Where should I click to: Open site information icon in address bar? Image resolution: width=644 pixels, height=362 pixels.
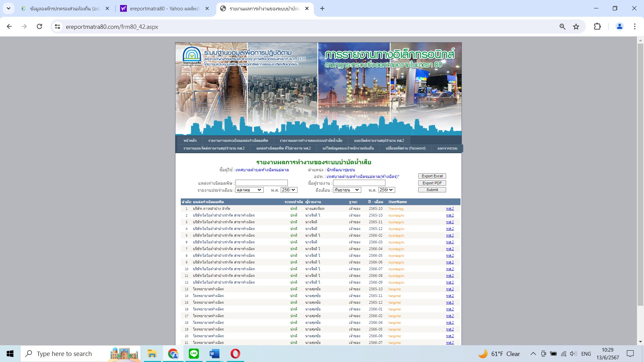[x=57, y=26]
